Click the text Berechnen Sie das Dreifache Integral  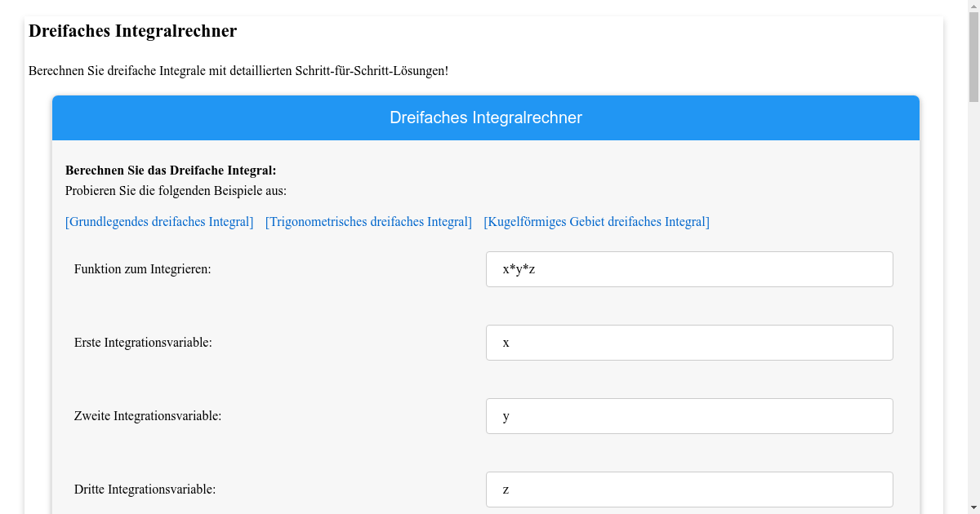tap(170, 171)
